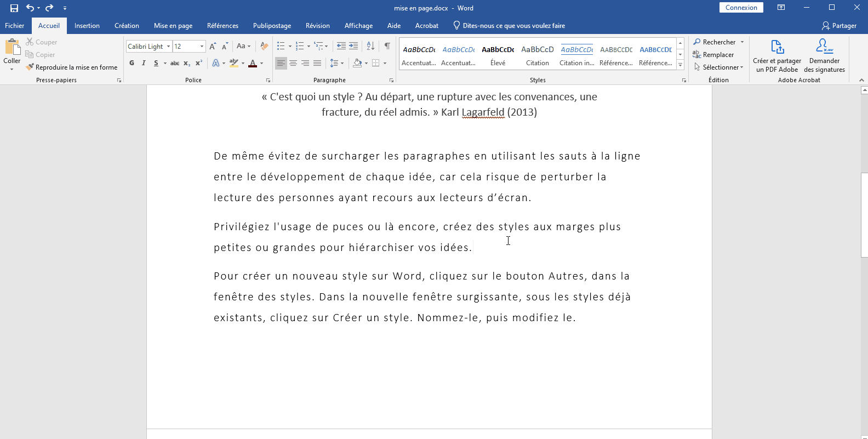Click the Connexion sign-in button

coord(741,8)
